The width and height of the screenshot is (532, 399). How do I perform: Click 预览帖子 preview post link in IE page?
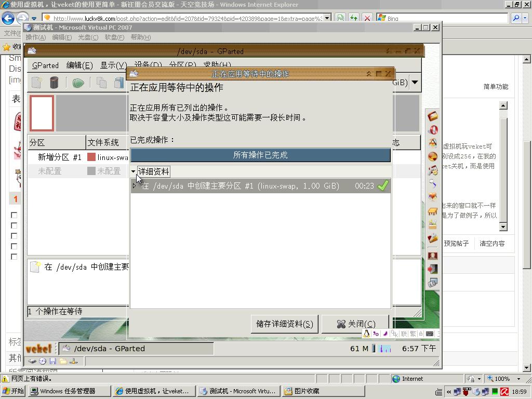click(456, 243)
